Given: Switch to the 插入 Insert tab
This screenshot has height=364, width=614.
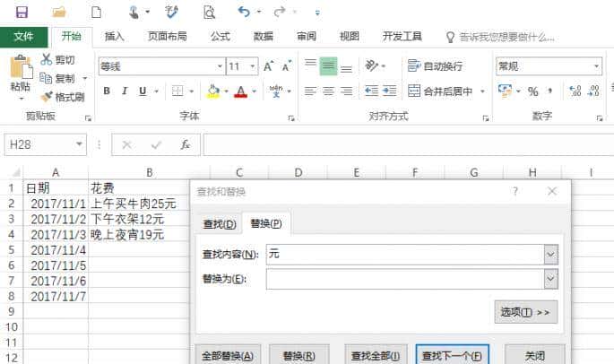Looking at the screenshot, I should 115,37.
